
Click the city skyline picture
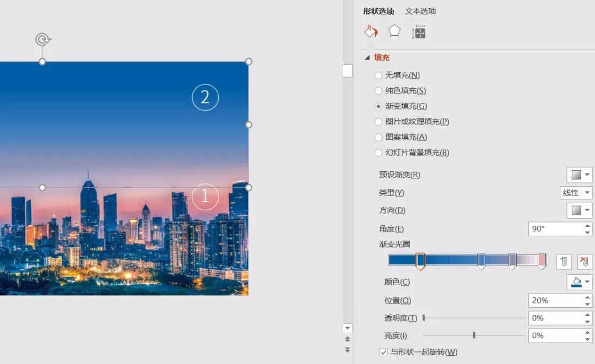(x=124, y=243)
